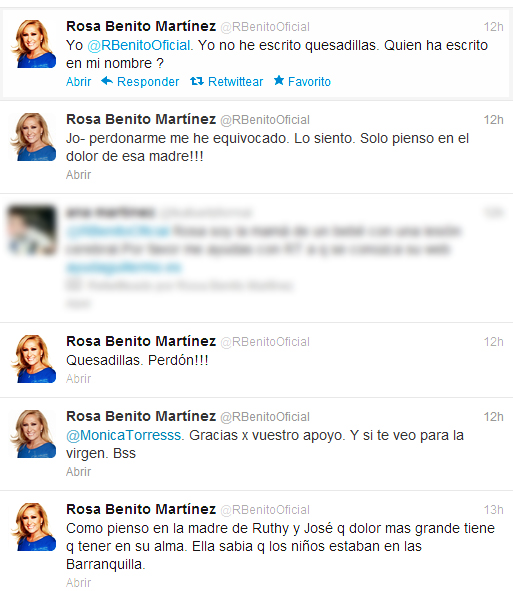513x591 pixels.
Task: Open the avatar on the 'Quesadillas. Perdón!!!' tweet
Action: 33,359
